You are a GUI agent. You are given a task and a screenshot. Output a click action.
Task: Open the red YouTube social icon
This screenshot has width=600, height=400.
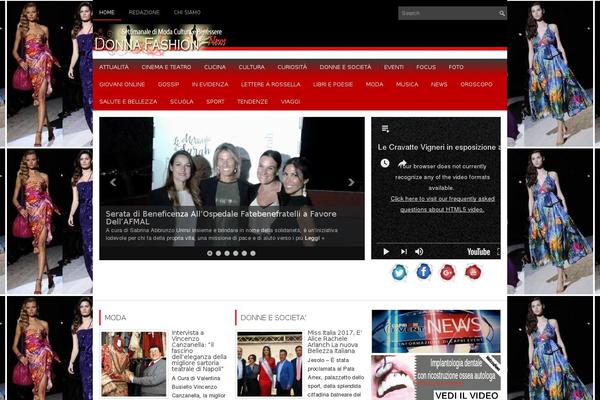coord(473,272)
